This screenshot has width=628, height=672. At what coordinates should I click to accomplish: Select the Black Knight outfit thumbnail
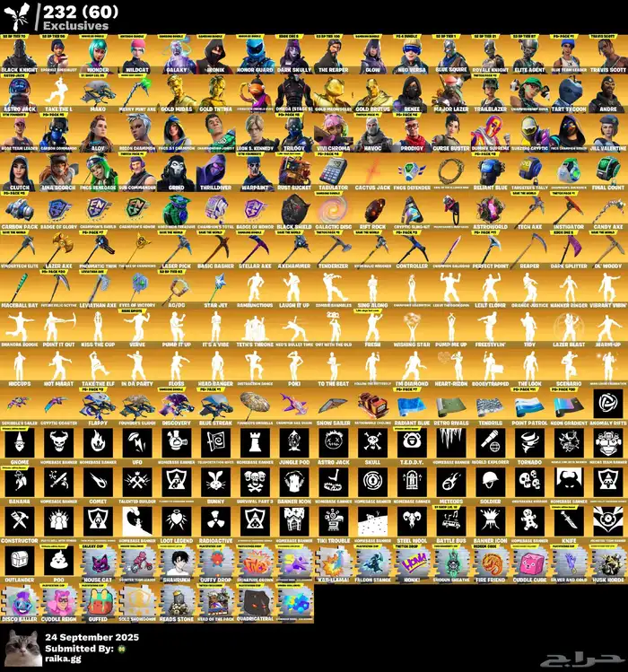point(20,54)
